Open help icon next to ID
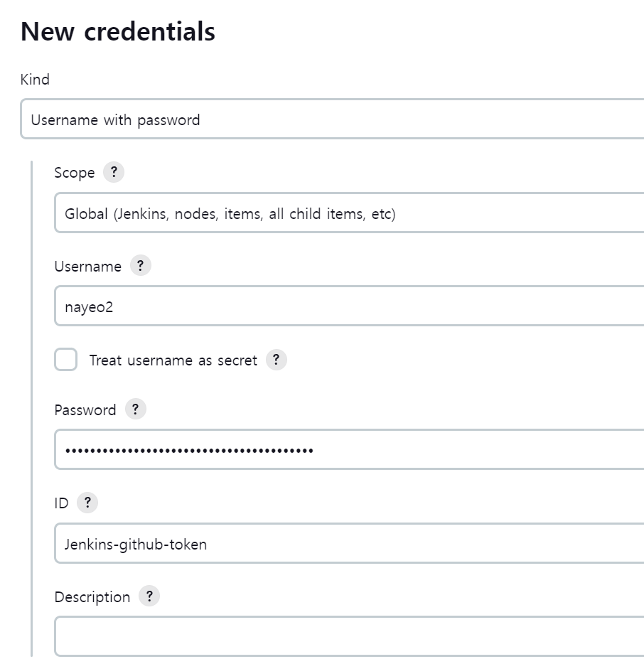644x664 pixels. click(87, 503)
